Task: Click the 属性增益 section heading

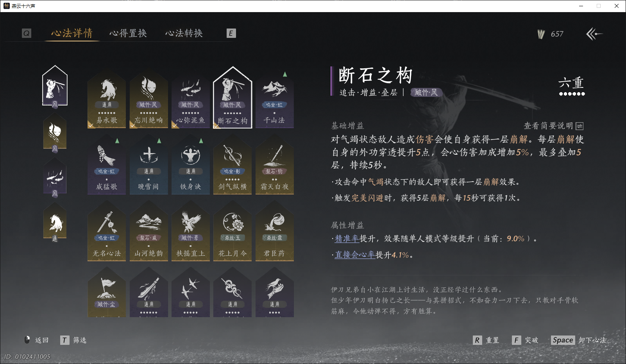Action: pyautogui.click(x=347, y=225)
